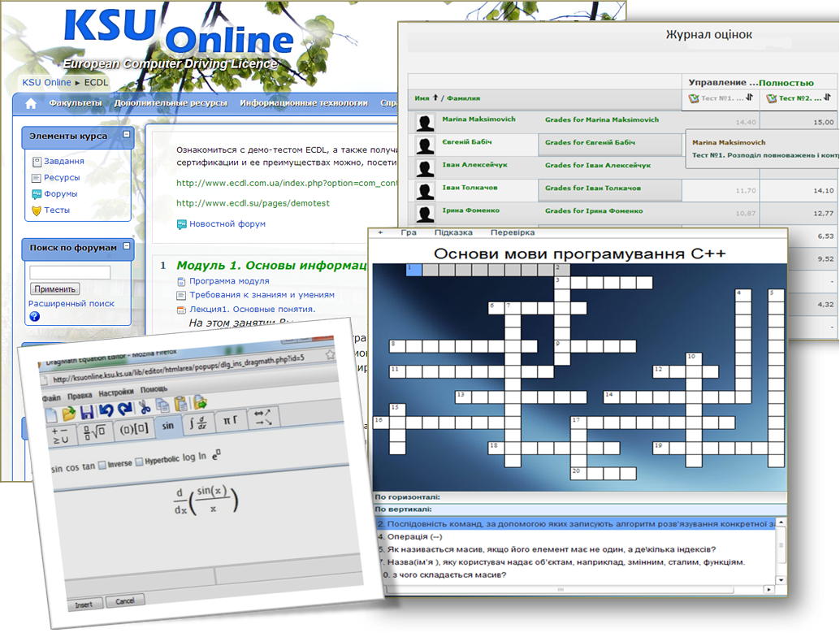Click the Тест №2 quiz icon in gradebook
840x633 pixels.
[772, 98]
